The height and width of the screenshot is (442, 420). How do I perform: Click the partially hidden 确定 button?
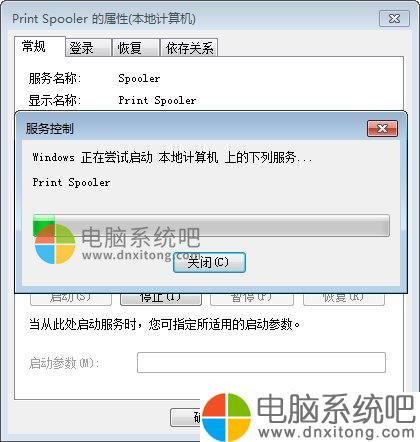coord(185,417)
